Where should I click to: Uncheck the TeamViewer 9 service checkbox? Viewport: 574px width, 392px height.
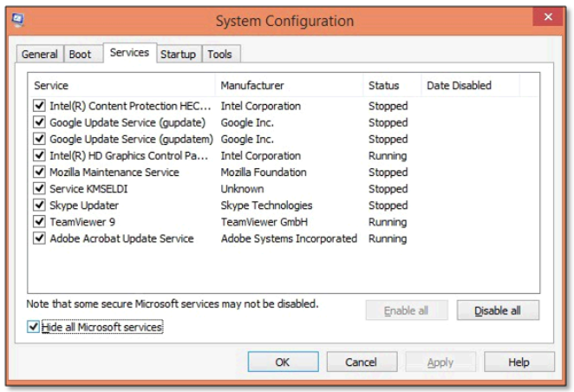pyautogui.click(x=39, y=222)
